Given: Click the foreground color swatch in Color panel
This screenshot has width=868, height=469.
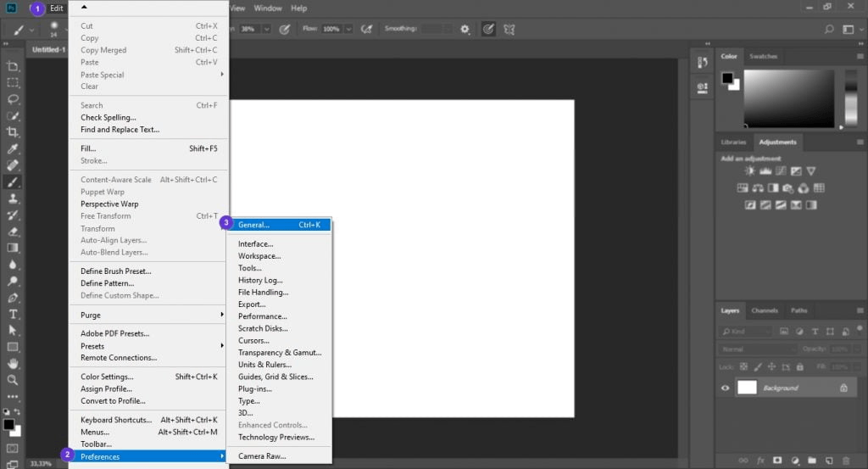Looking at the screenshot, I should pos(727,78).
